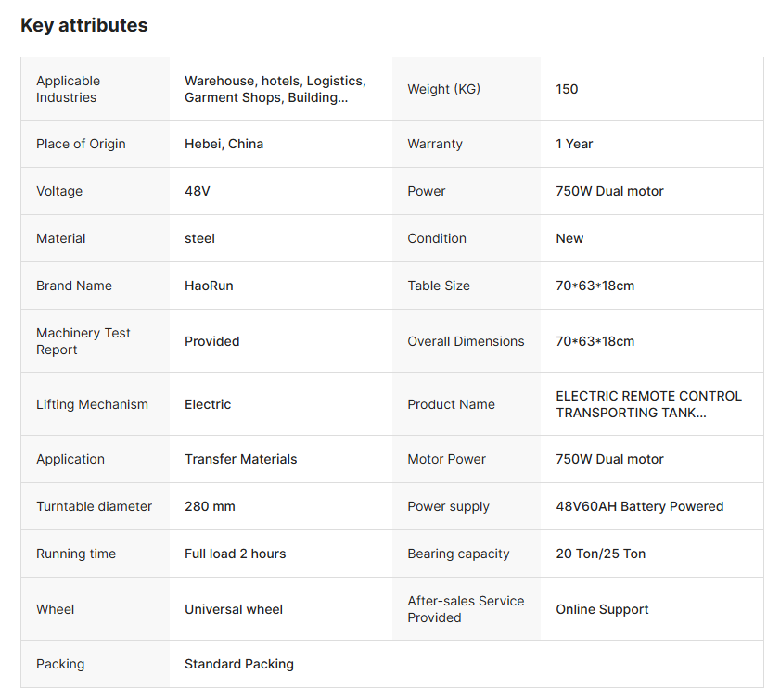This screenshot has height=700, width=780.
Task: Select the 1 Year warranty value
Action: (x=574, y=144)
